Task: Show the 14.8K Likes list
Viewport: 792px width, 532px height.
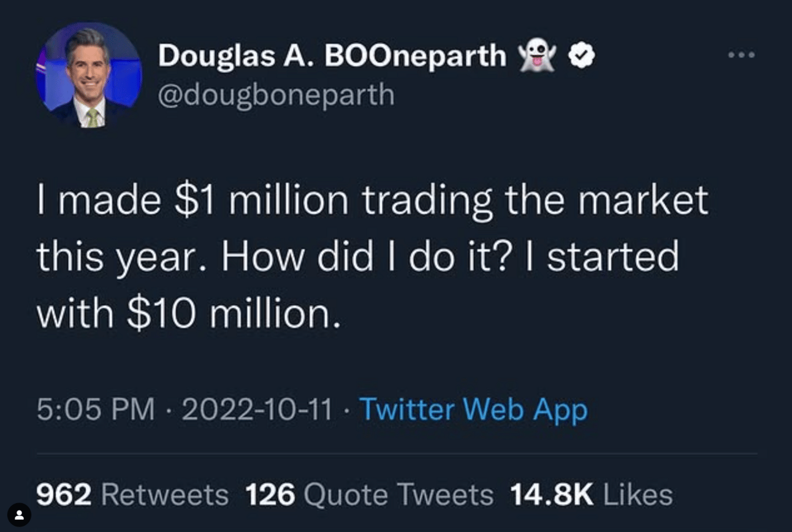Action: click(591, 494)
